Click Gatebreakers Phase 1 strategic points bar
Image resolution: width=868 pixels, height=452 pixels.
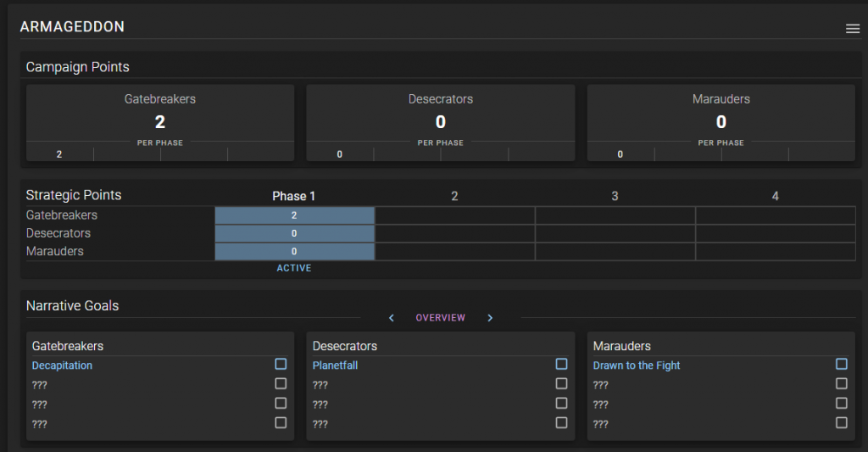294,215
